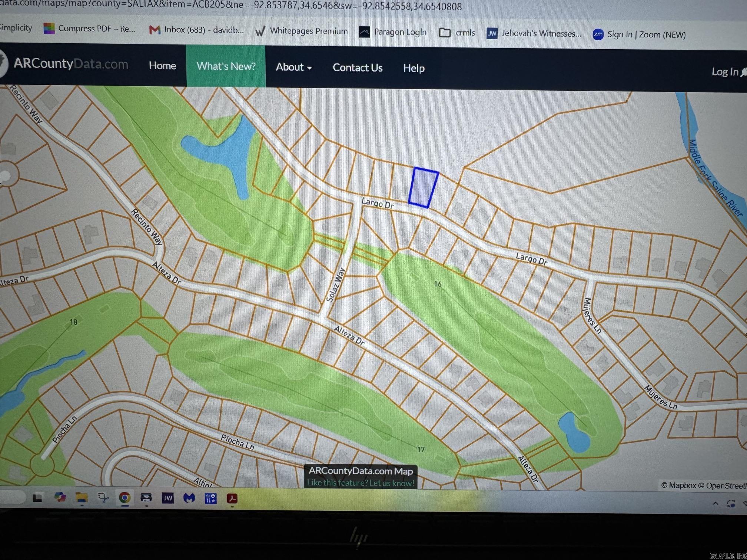The width and height of the screenshot is (747, 560).
Task: Click the Simplicity bookmark
Action: (x=16, y=28)
